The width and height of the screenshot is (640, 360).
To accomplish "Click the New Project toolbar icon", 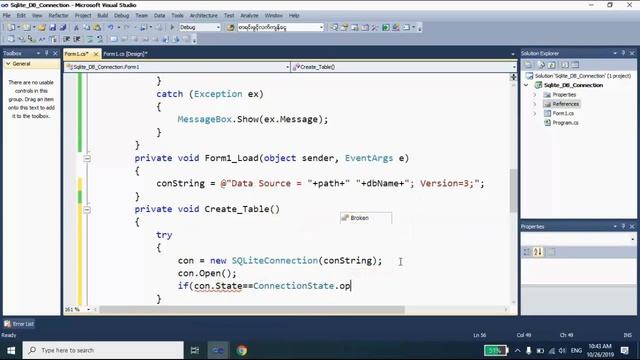I will pyautogui.click(x=11, y=27).
